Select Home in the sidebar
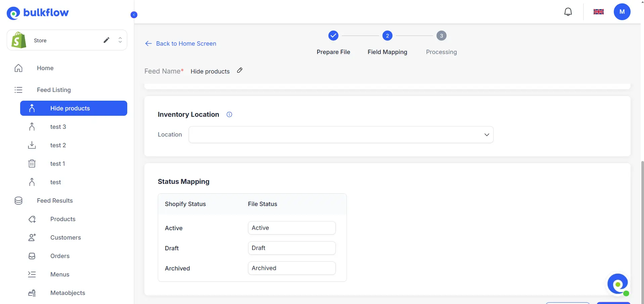Screen dimensions: 644x304 tap(45, 68)
